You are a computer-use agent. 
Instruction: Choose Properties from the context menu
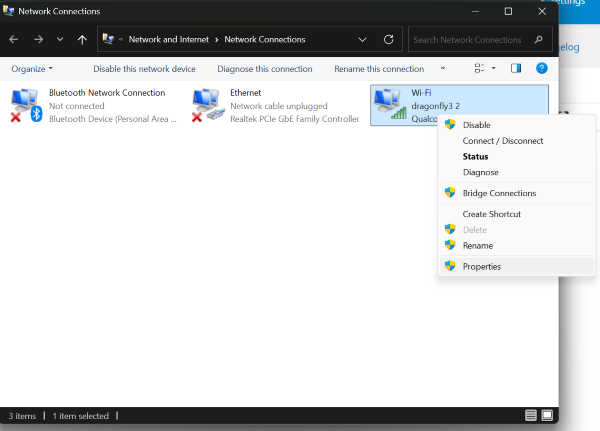(481, 267)
